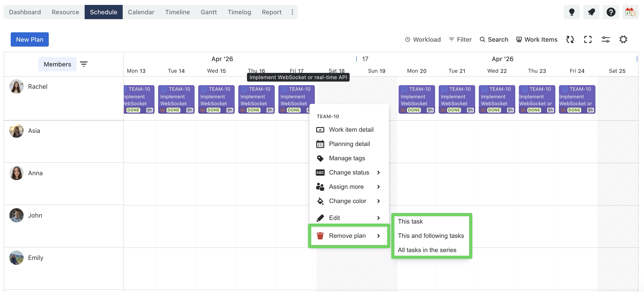This screenshot has height=292, width=644.
Task: Toggle checkbox on Fri 24 TEAM-10 card
Action: pyautogui.click(x=565, y=89)
